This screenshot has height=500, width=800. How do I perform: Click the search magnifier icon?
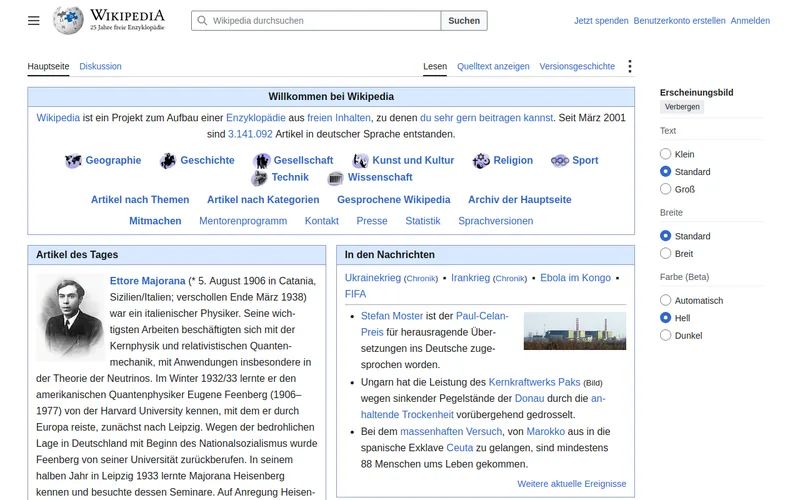pyautogui.click(x=202, y=20)
